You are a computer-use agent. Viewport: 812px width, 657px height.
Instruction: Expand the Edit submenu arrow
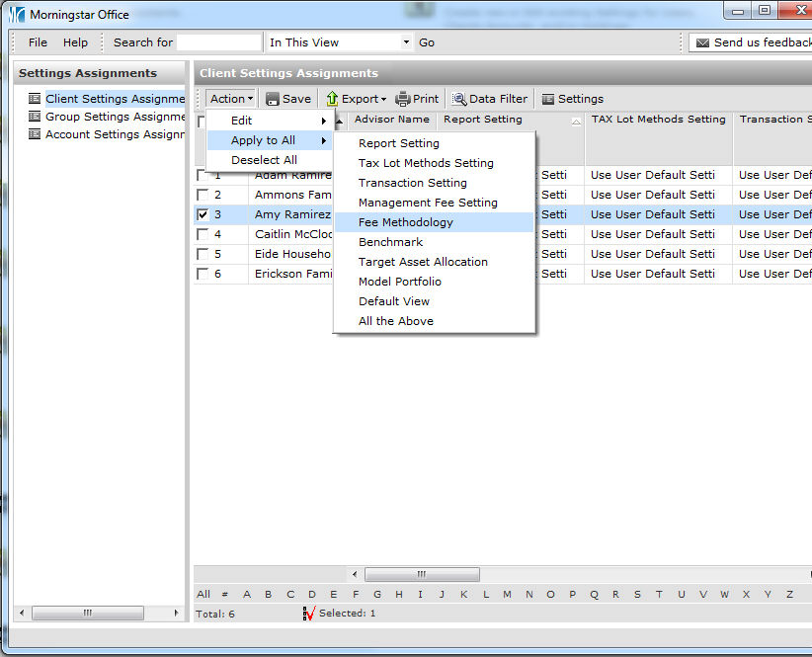(323, 121)
